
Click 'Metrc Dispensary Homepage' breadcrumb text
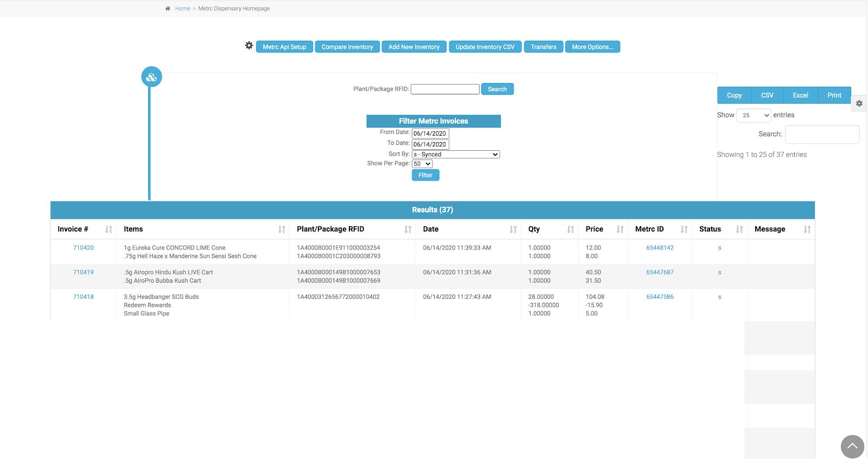tap(234, 9)
